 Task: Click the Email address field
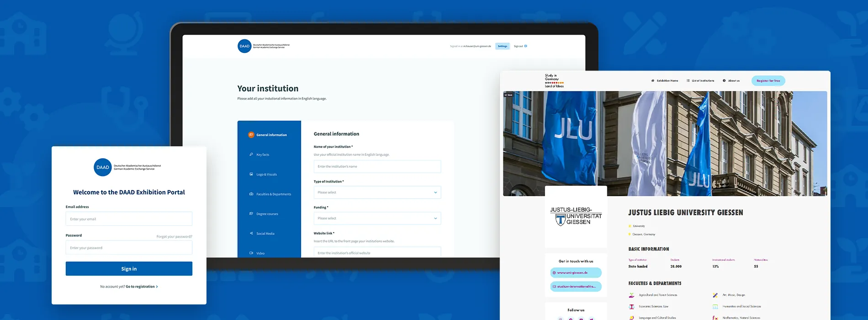click(x=129, y=219)
